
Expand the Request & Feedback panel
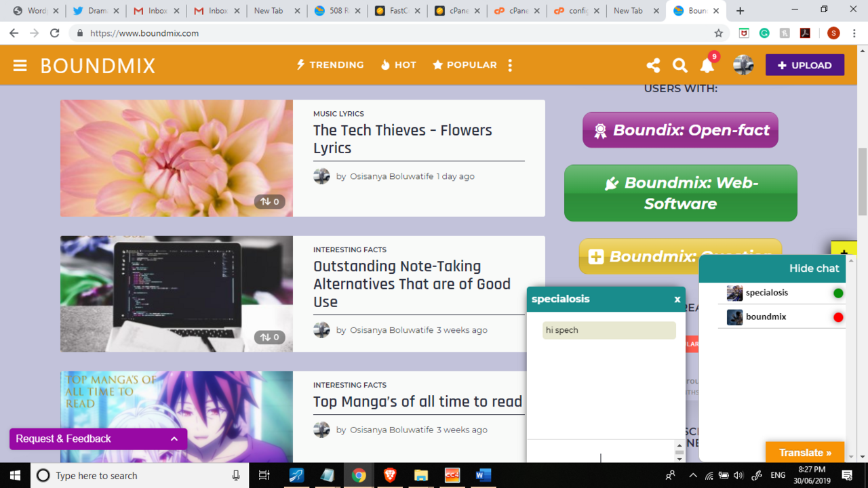coord(98,439)
